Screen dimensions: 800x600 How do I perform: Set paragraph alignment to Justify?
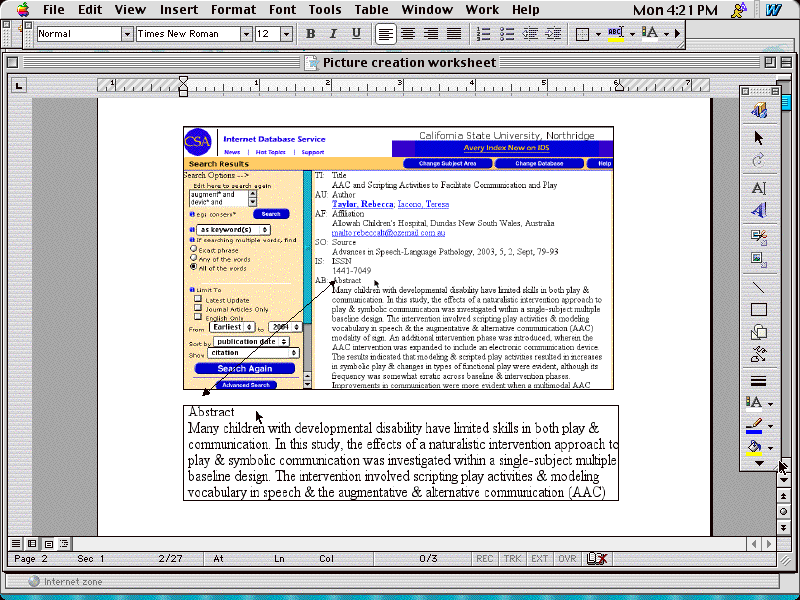(x=454, y=34)
